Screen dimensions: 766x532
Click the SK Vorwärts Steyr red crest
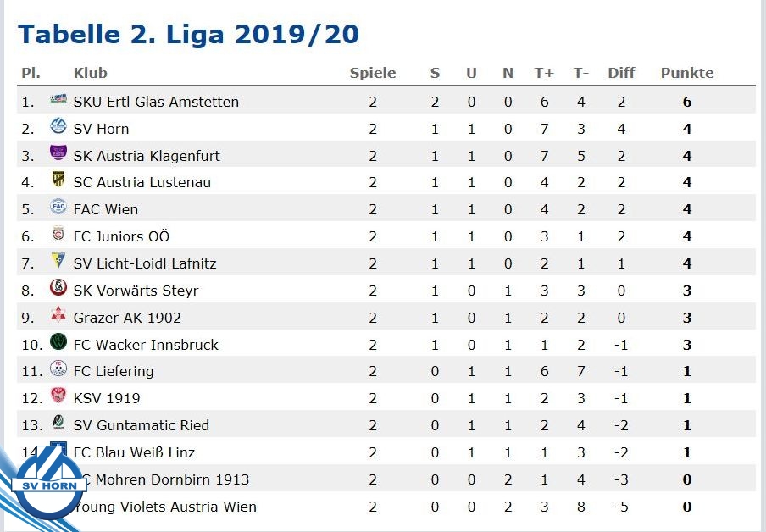58,287
